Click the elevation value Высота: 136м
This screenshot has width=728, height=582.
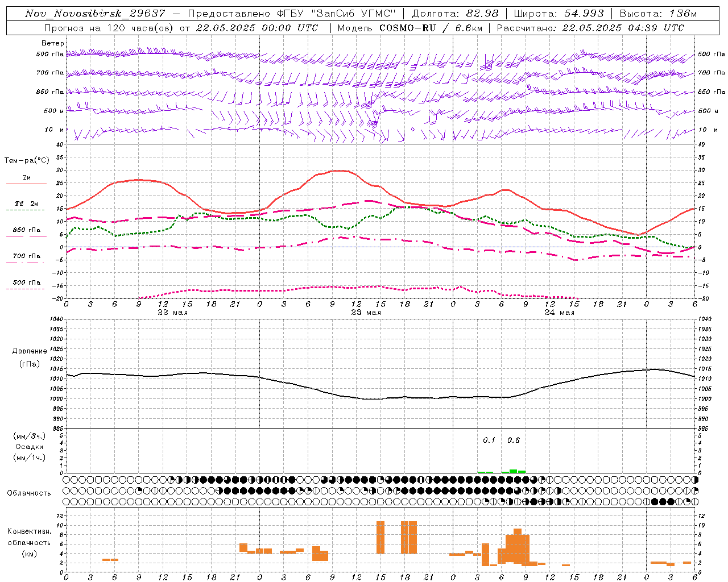pyautogui.click(x=658, y=14)
